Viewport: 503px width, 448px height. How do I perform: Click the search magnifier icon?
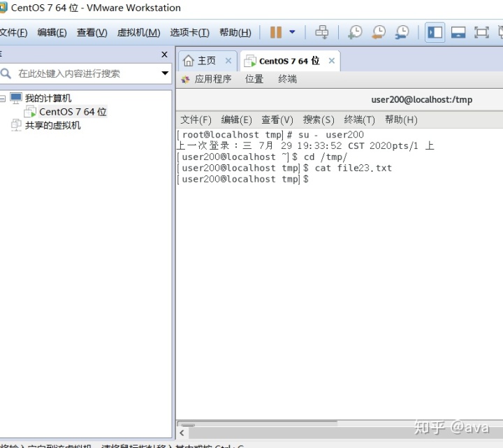point(6,73)
